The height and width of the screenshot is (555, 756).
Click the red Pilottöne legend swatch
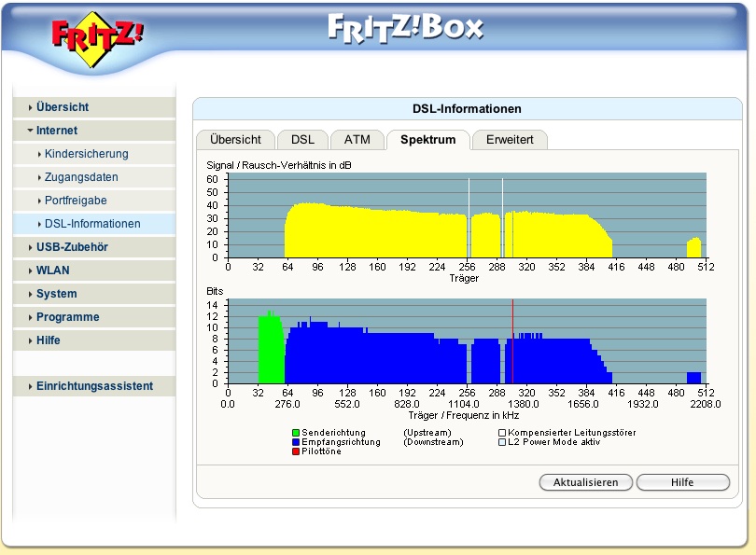(x=296, y=451)
